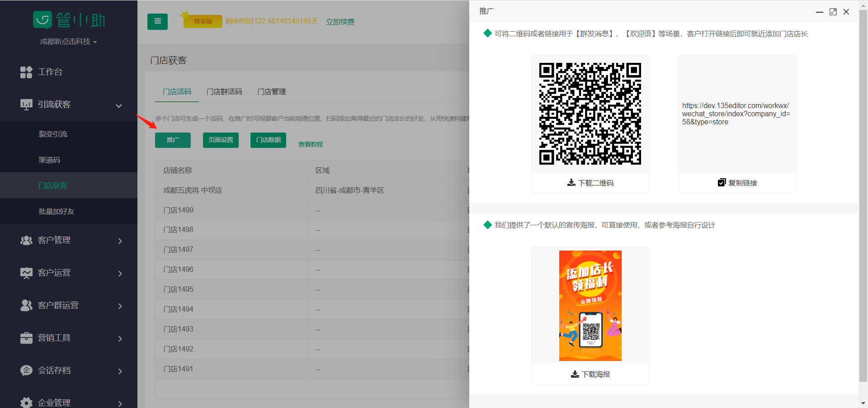Expand the 客户管理 submenu arrow
Image resolution: width=868 pixels, height=408 pixels.
coord(120,241)
